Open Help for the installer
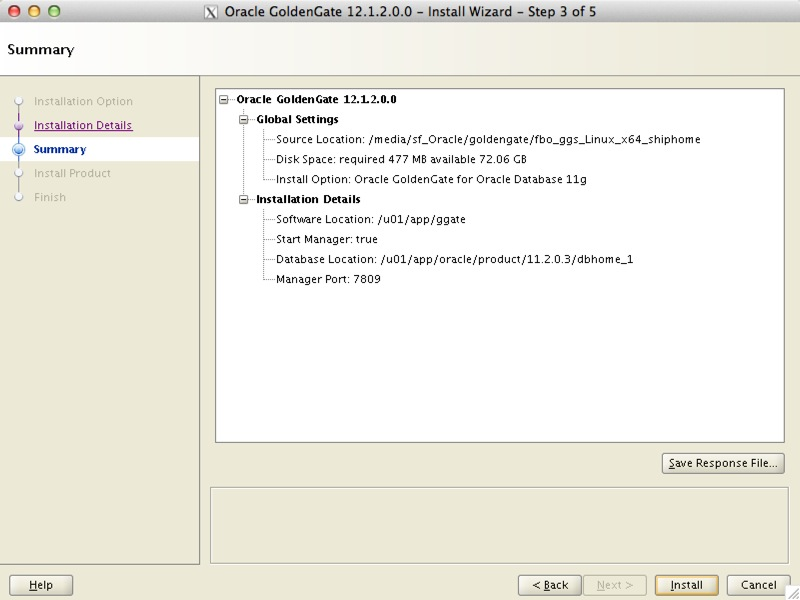 (x=41, y=585)
